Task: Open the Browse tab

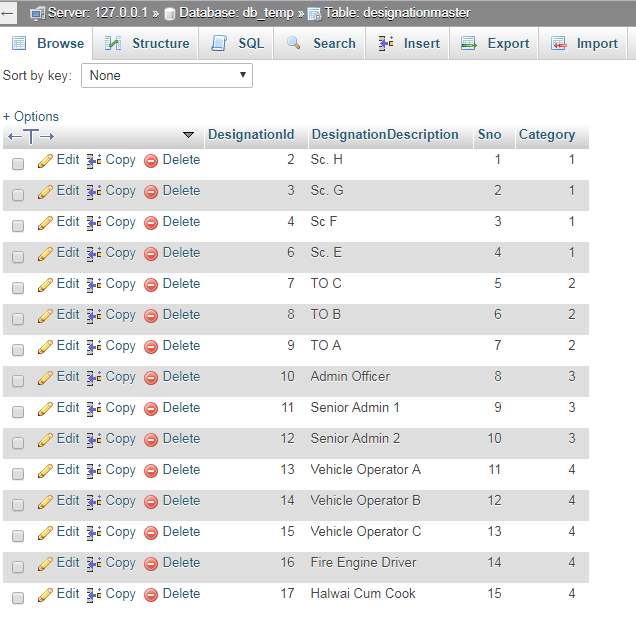Action: click(47, 43)
